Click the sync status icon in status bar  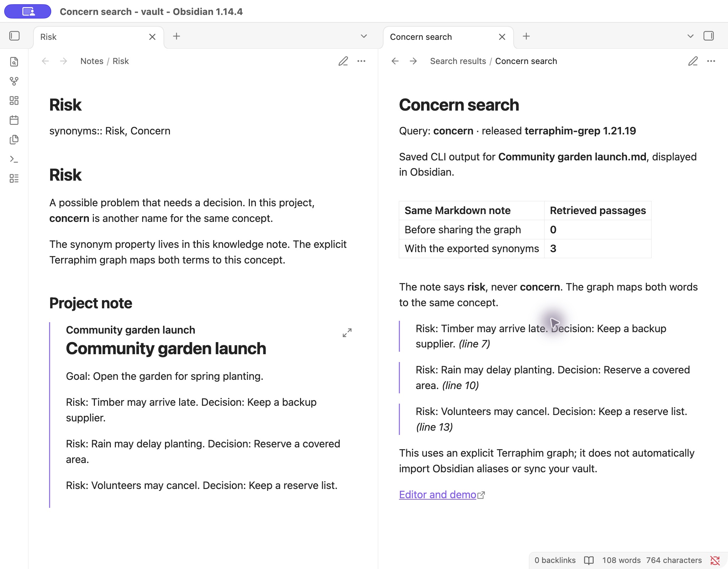click(715, 560)
